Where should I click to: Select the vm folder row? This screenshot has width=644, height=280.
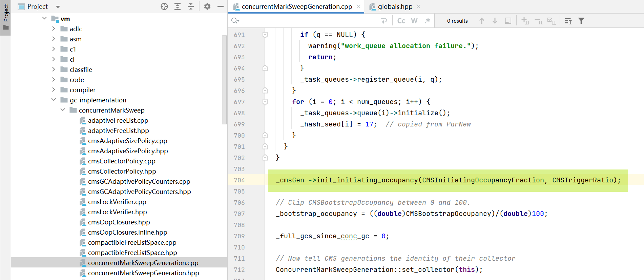119,19
